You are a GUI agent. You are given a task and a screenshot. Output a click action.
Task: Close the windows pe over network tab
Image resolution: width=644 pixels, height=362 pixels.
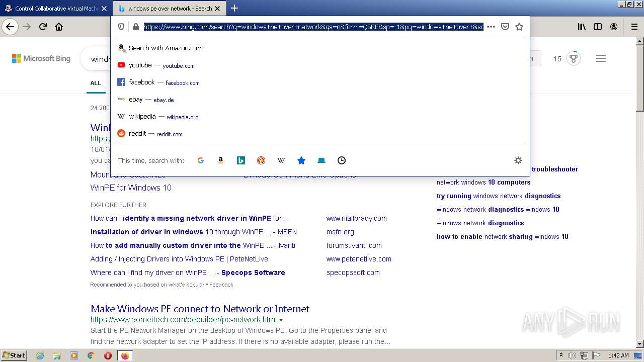[x=217, y=9]
